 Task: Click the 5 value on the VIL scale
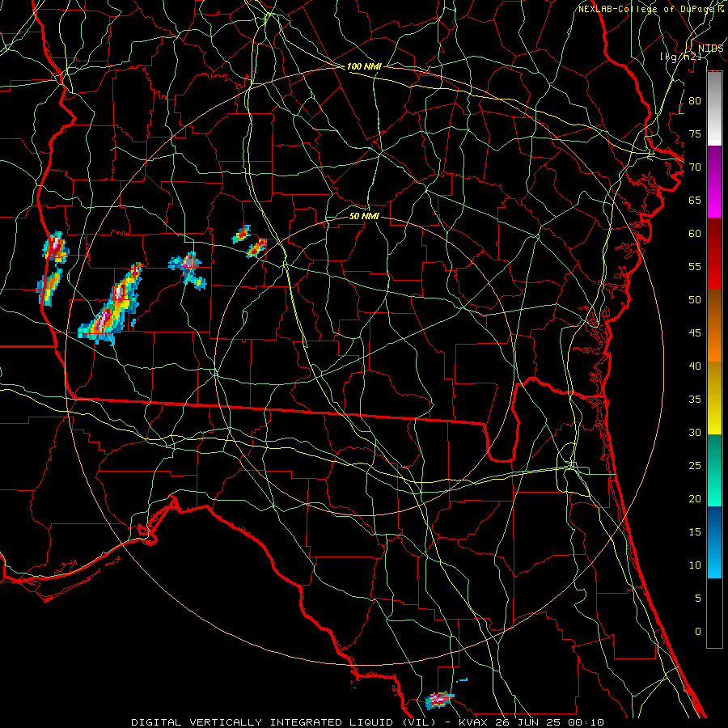tap(698, 599)
